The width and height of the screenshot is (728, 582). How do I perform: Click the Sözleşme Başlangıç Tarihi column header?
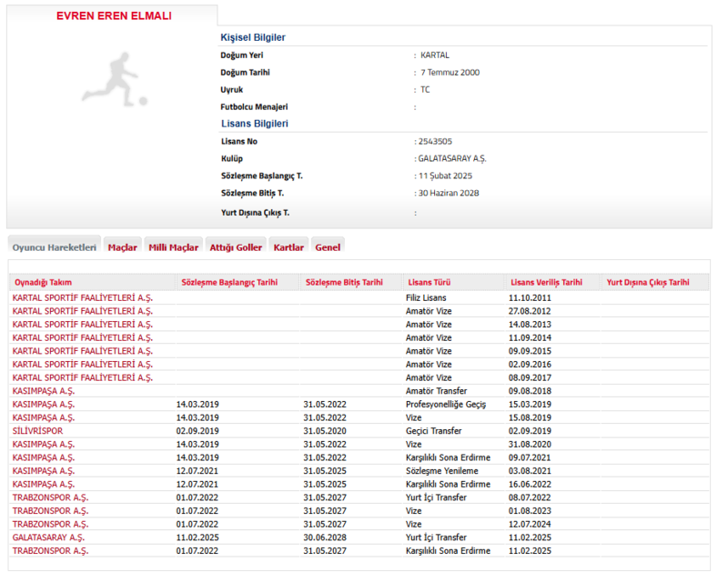click(x=229, y=283)
